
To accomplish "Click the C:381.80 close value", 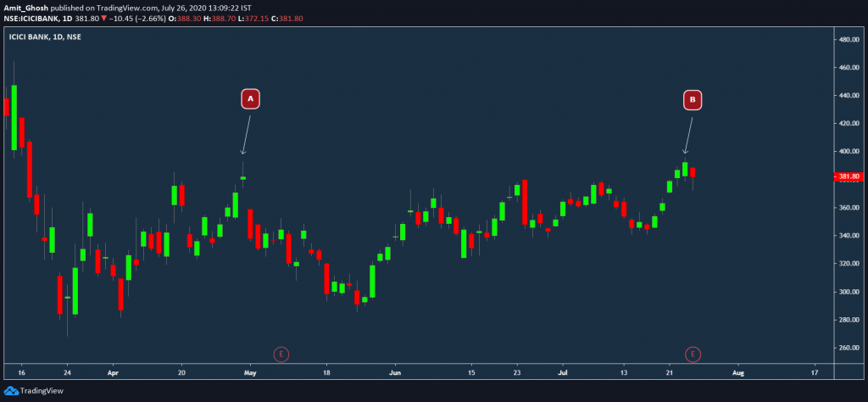I will (x=288, y=19).
